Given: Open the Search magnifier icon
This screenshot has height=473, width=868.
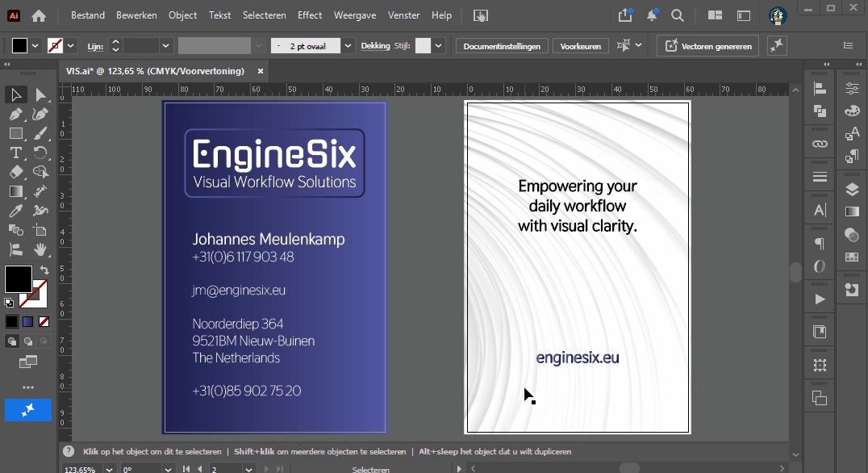Looking at the screenshot, I should 678,15.
